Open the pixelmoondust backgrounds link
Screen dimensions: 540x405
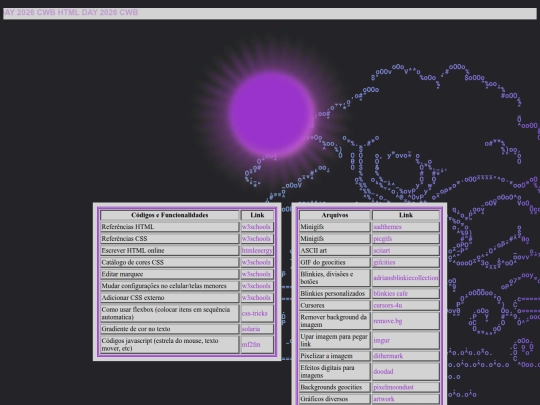[x=393, y=387]
